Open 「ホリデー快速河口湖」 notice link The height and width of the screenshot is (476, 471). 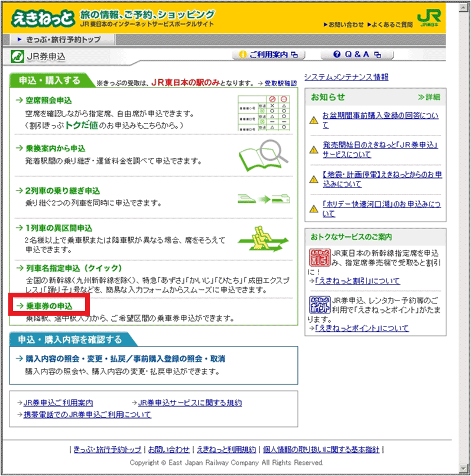click(x=382, y=209)
